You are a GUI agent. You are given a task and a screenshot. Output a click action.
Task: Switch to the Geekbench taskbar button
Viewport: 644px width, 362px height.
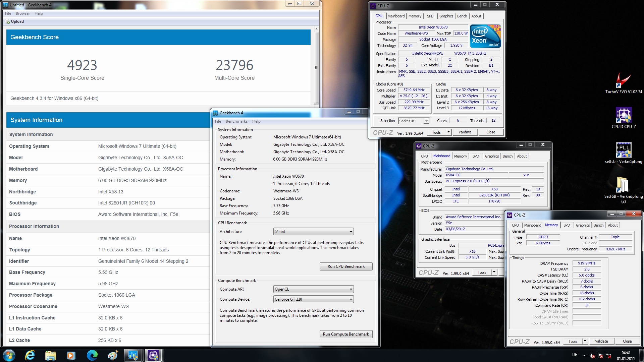point(133,355)
